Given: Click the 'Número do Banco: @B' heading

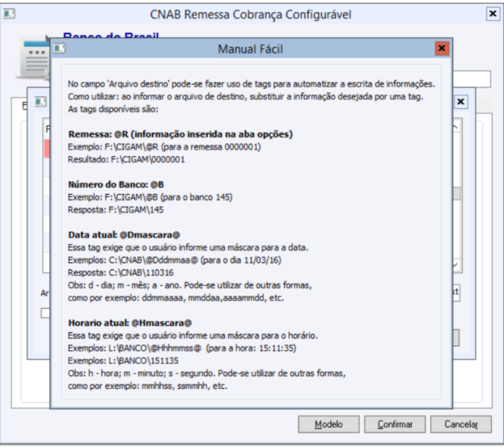Looking at the screenshot, I should (x=116, y=185).
